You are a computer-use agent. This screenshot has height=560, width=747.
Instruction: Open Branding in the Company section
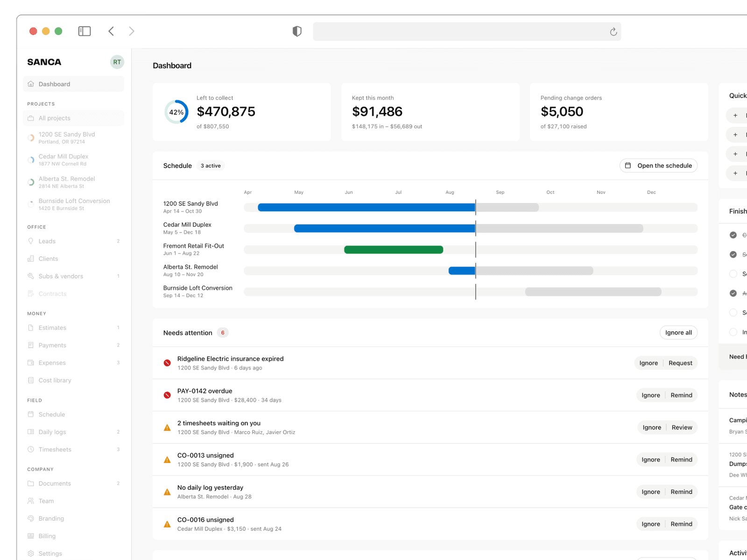[x=73, y=518]
